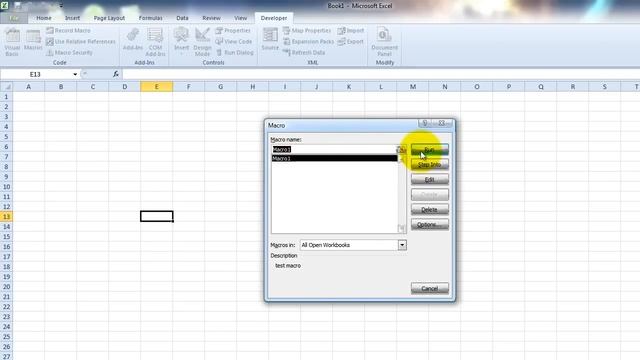This screenshot has width=640, height=360.
Task: Open the Document Panel
Action: coord(384,42)
